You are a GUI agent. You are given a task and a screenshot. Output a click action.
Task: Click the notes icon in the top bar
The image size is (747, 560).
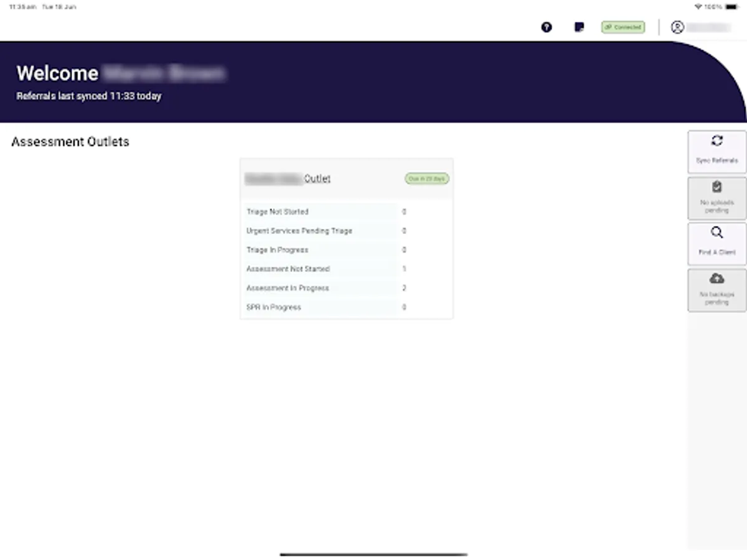[578, 27]
